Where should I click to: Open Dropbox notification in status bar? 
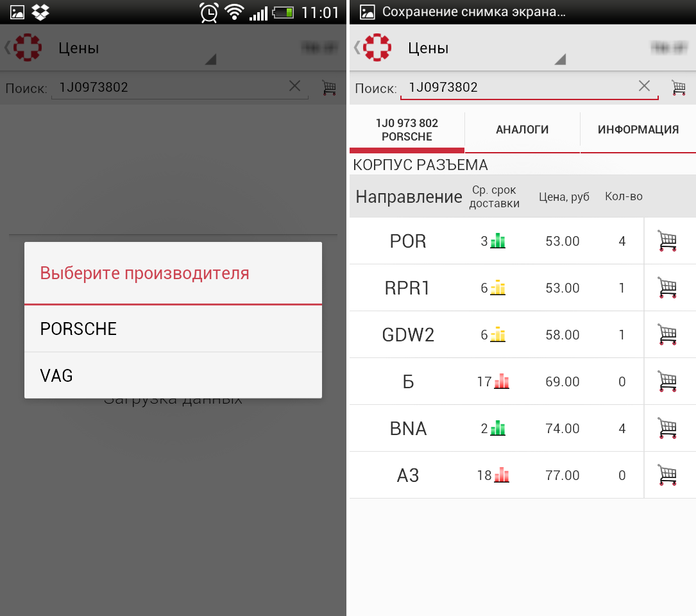40,12
